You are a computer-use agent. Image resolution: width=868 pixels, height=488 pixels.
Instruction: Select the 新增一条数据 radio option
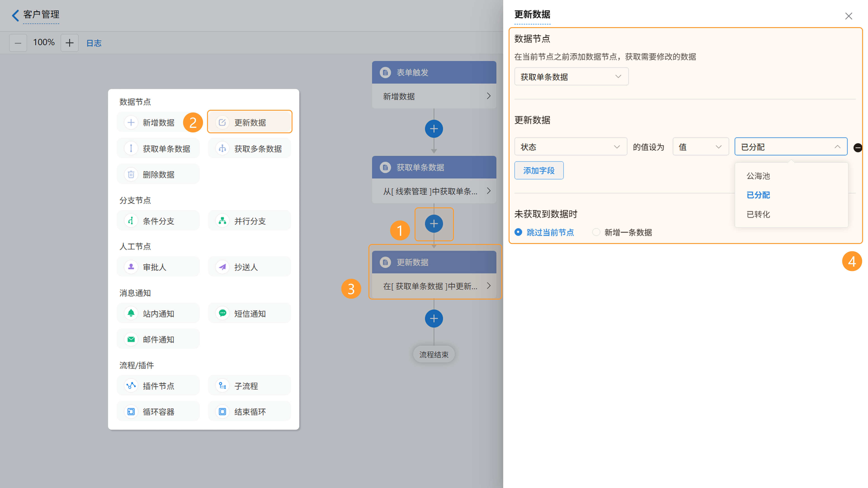click(596, 232)
